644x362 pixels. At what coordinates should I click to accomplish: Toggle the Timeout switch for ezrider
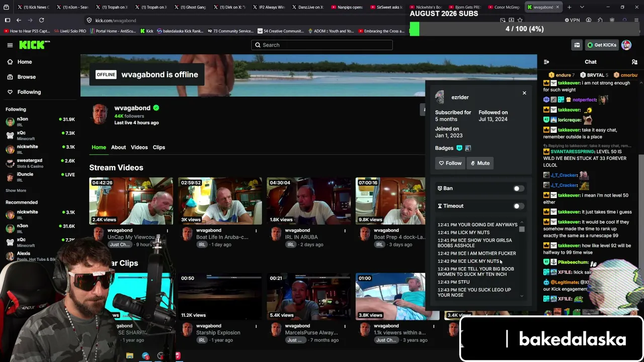coord(518,206)
